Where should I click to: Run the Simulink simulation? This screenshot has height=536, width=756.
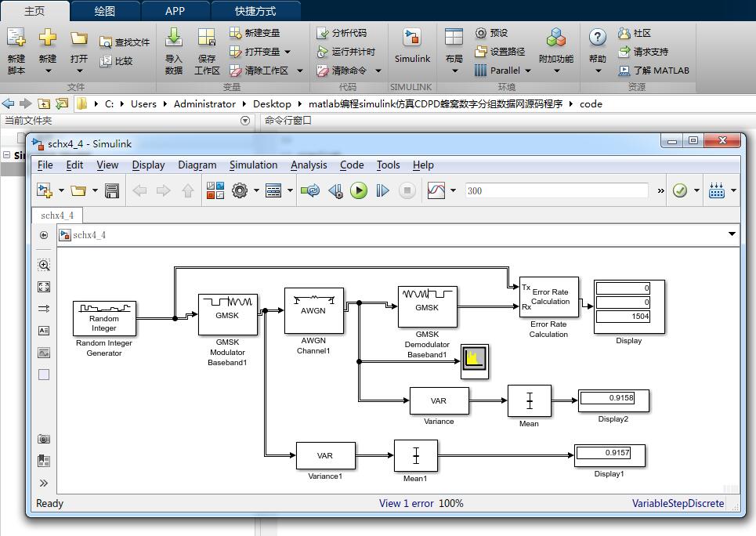[x=359, y=190]
